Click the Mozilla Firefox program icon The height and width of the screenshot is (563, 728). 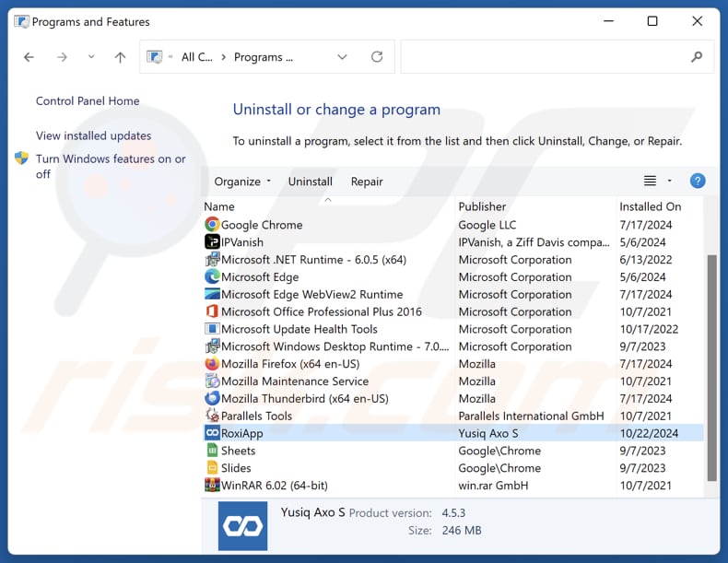tap(212, 364)
